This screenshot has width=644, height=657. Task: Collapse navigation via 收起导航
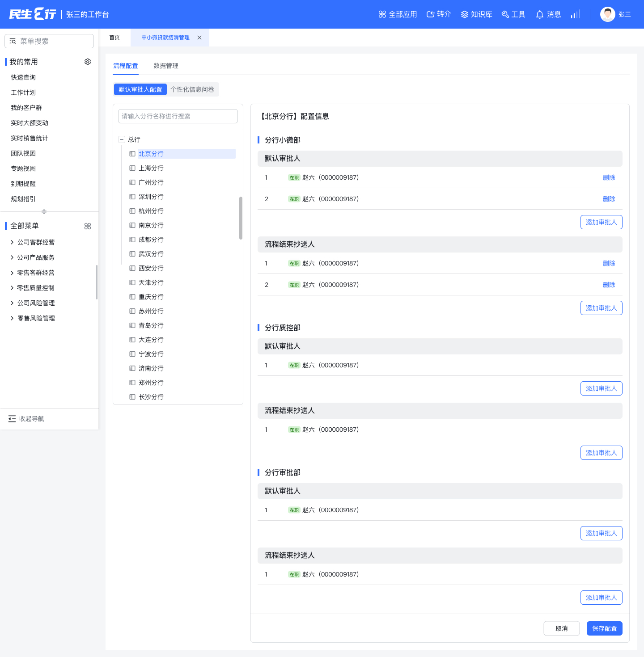tap(26, 419)
